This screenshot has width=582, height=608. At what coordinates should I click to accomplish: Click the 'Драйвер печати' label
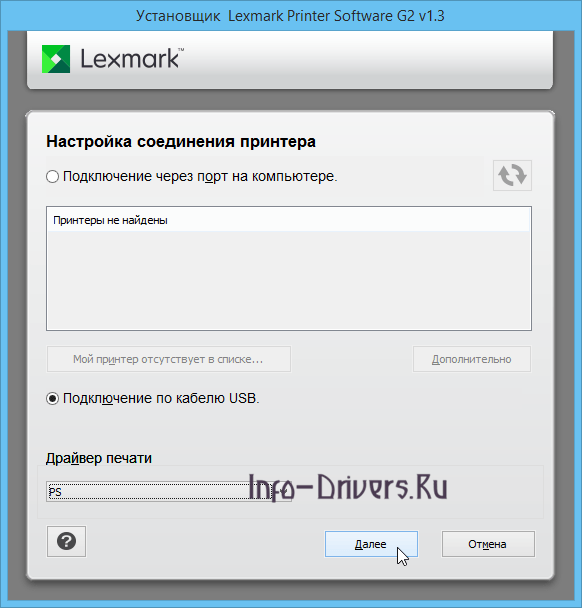99,458
